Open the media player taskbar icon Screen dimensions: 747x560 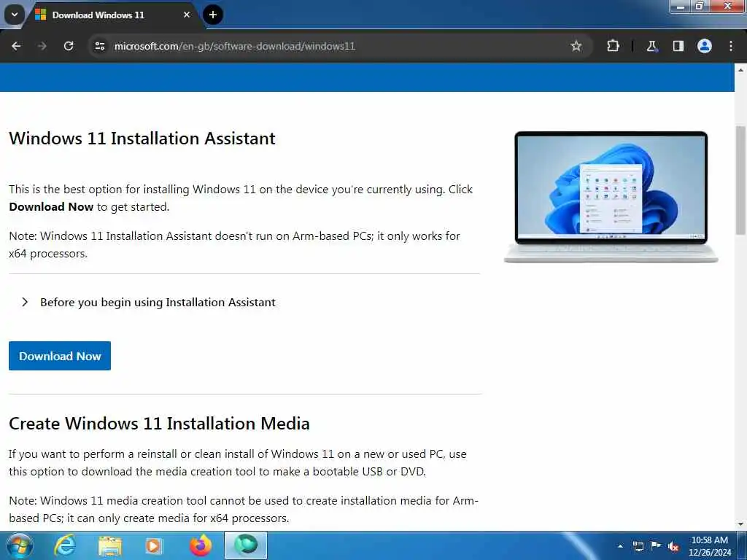coord(153,546)
